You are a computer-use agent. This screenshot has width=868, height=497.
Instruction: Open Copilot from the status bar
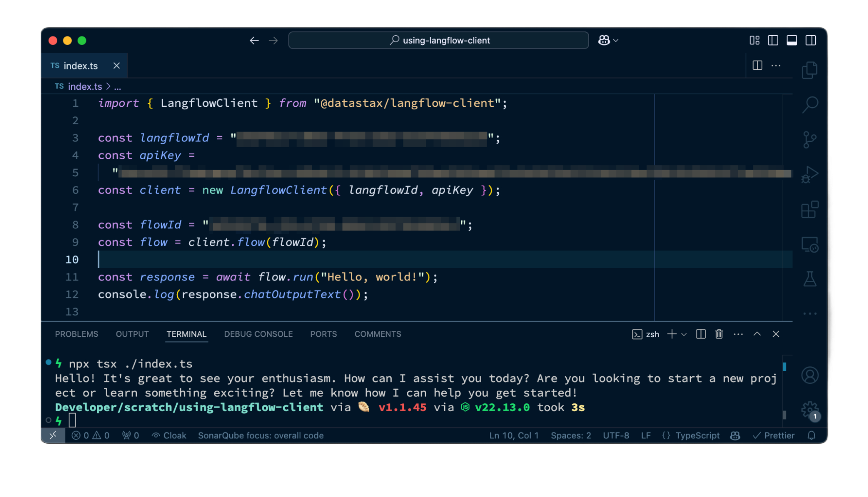coord(735,435)
